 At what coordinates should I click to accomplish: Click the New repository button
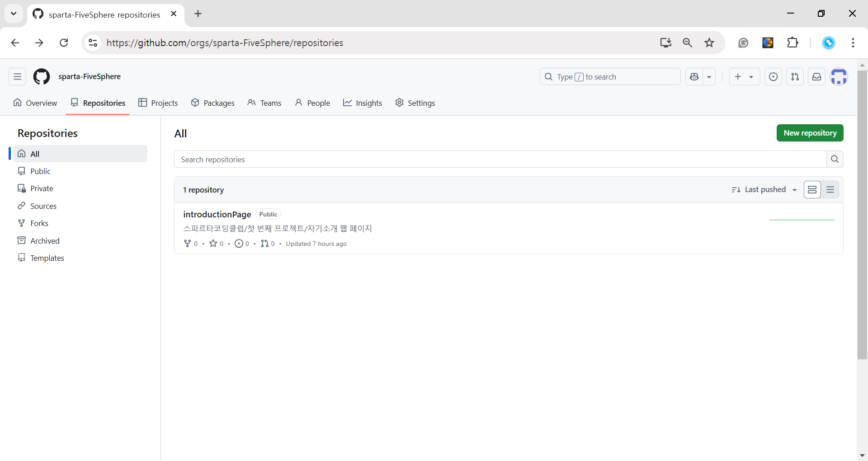pyautogui.click(x=810, y=133)
